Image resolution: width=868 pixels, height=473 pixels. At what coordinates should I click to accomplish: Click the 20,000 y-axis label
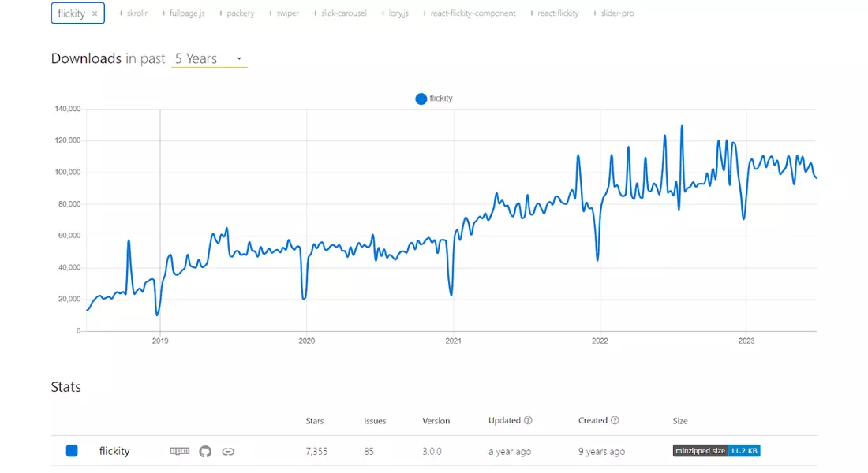69,299
